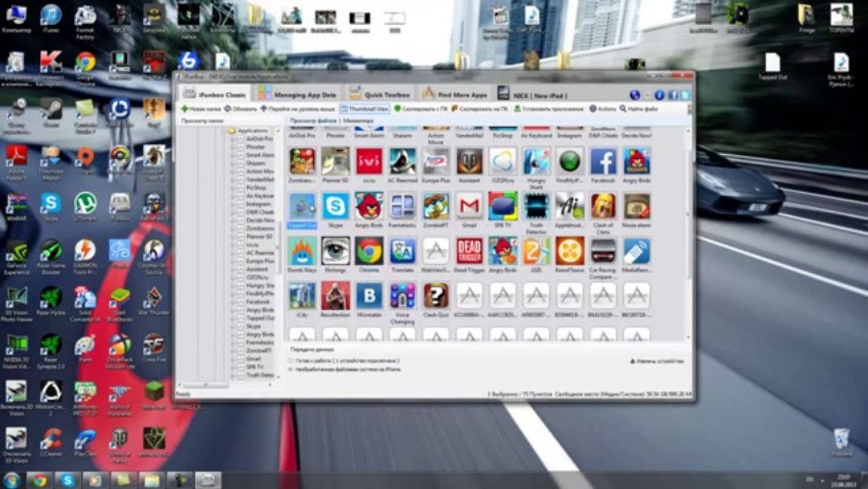The height and width of the screenshot is (489, 868).
Task: Select the Translate app icon
Action: [402, 251]
